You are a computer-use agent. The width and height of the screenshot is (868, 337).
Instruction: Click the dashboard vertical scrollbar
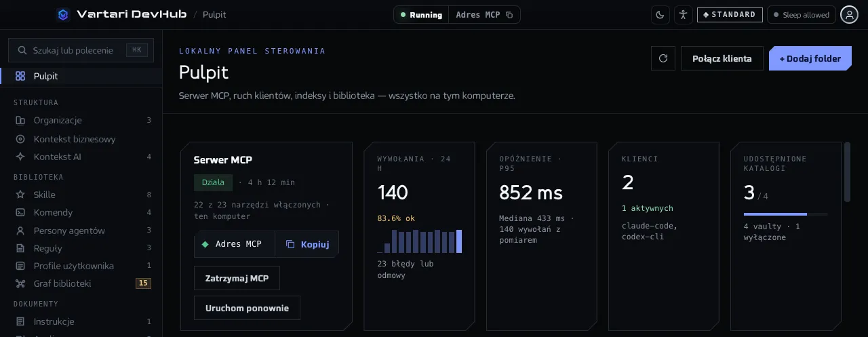846,172
